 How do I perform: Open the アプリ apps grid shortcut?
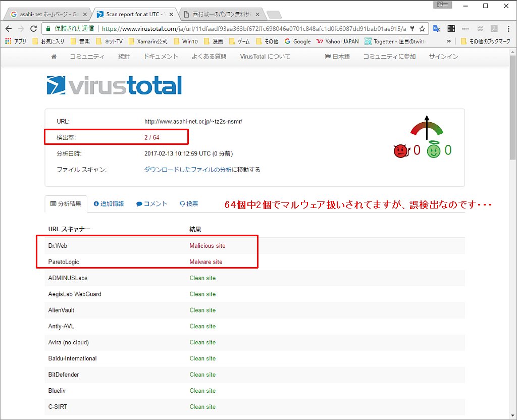coord(16,41)
